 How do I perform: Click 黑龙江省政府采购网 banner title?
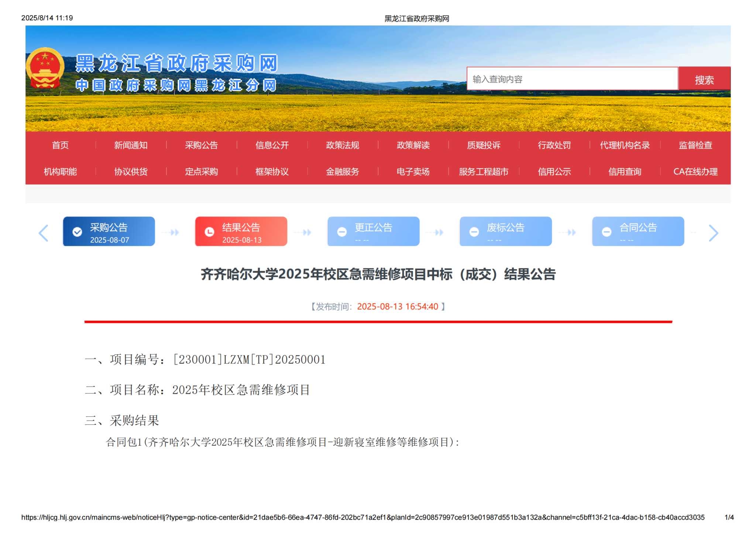coord(176,63)
